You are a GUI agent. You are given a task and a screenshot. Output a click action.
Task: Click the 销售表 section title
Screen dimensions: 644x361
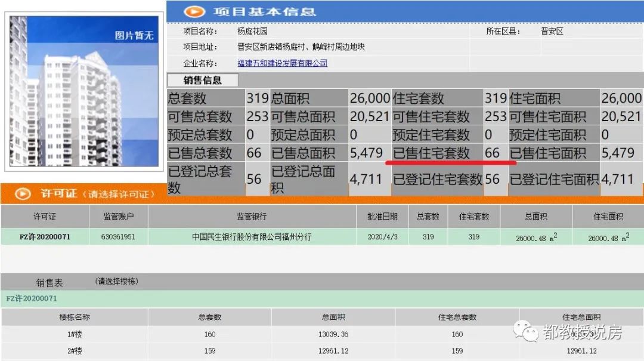click(x=49, y=282)
